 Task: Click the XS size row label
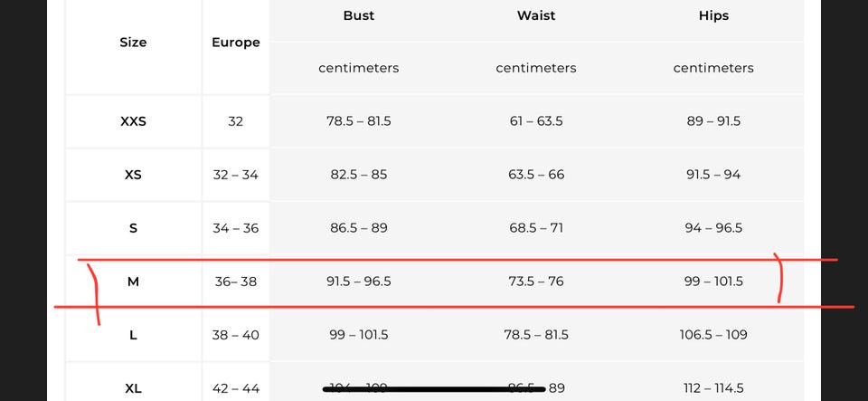pyautogui.click(x=133, y=175)
